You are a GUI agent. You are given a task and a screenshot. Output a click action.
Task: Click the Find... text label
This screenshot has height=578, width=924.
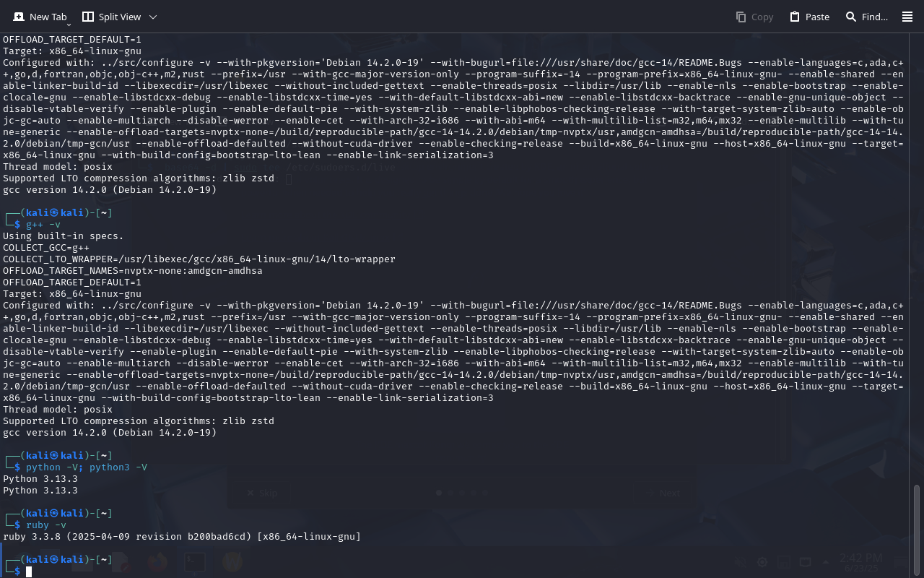point(875,17)
